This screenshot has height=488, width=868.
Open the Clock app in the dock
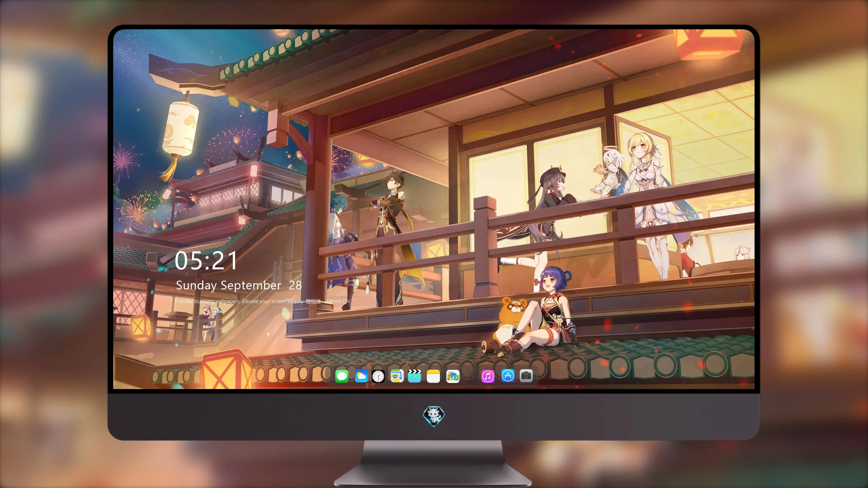pyautogui.click(x=378, y=376)
